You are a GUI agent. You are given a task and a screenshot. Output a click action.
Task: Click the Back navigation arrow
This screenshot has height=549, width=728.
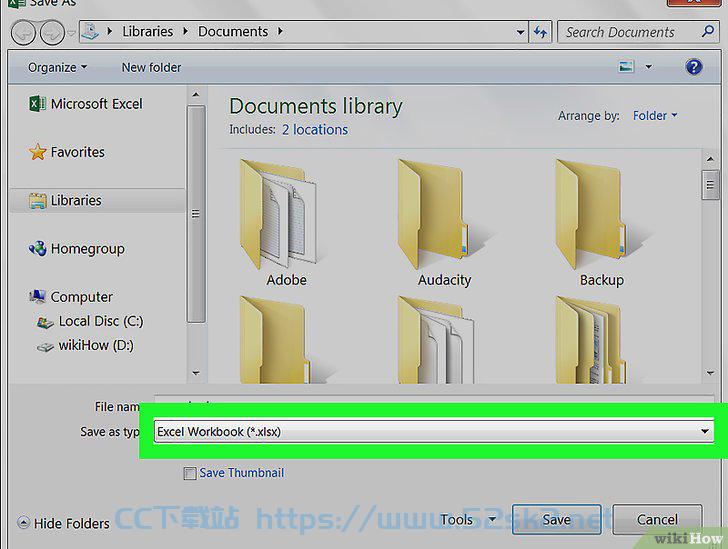(x=23, y=33)
